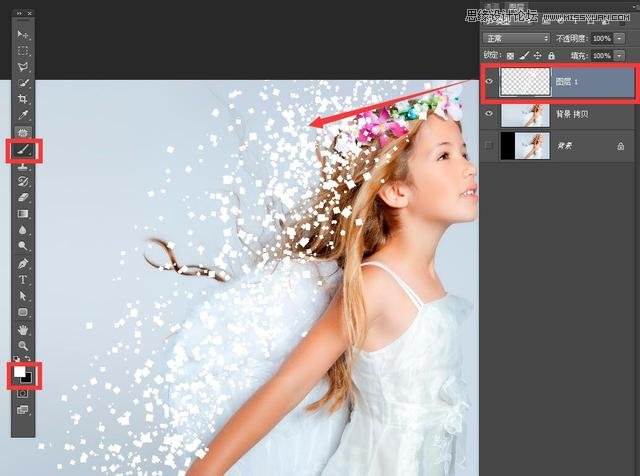This screenshot has width=640, height=476.
Task: Toggle lock position
Action: pyautogui.click(x=538, y=56)
